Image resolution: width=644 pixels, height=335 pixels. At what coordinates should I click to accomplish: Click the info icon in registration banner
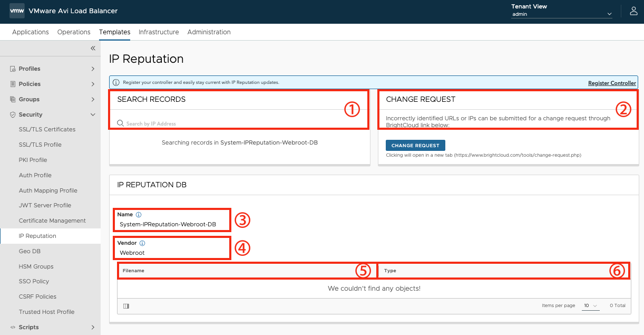coord(116,83)
